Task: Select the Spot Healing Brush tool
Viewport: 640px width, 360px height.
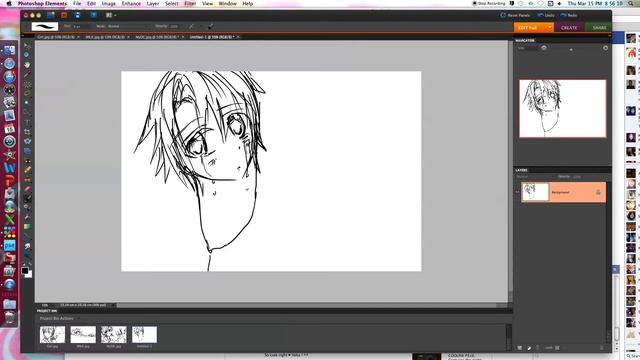Action: pos(27,170)
